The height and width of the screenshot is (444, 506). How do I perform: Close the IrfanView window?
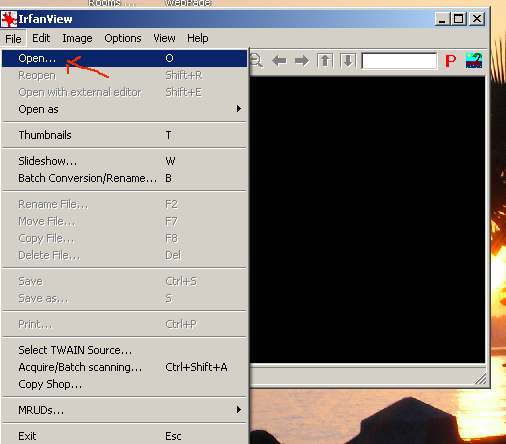coord(477,19)
